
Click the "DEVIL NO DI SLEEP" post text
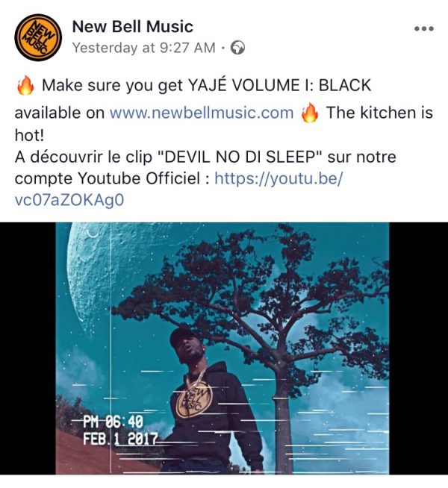point(240,157)
